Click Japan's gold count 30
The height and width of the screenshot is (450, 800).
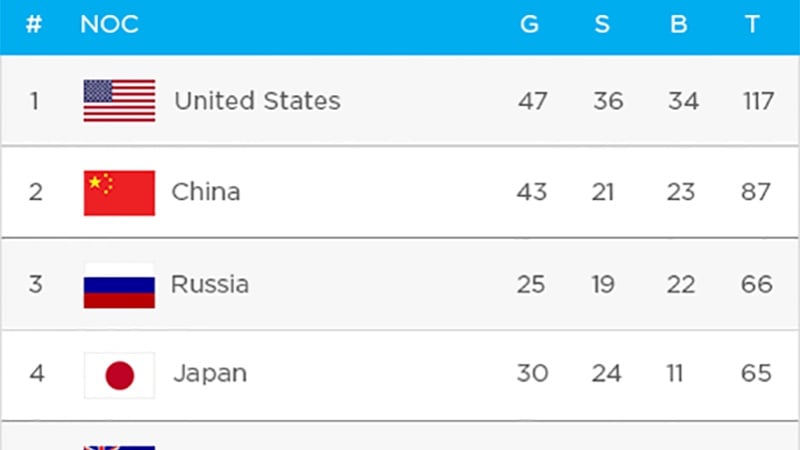[532, 374]
